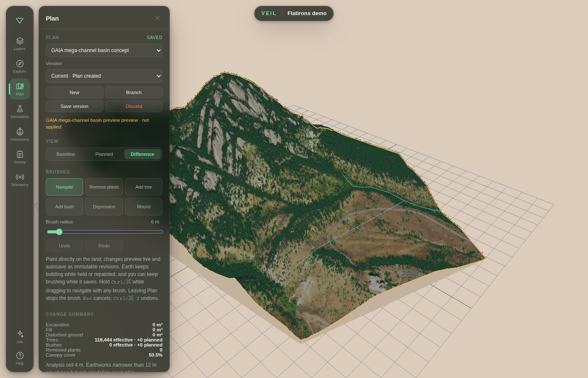Click the New plan button

click(x=74, y=92)
